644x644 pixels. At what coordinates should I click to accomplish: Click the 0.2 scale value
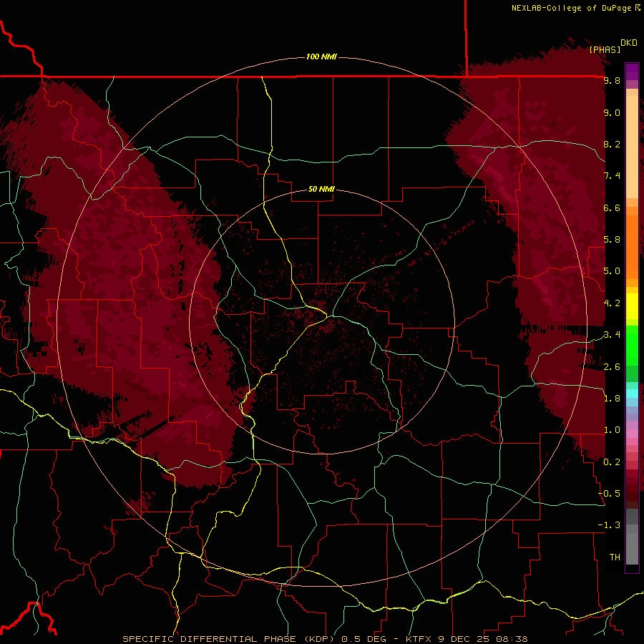(612, 462)
